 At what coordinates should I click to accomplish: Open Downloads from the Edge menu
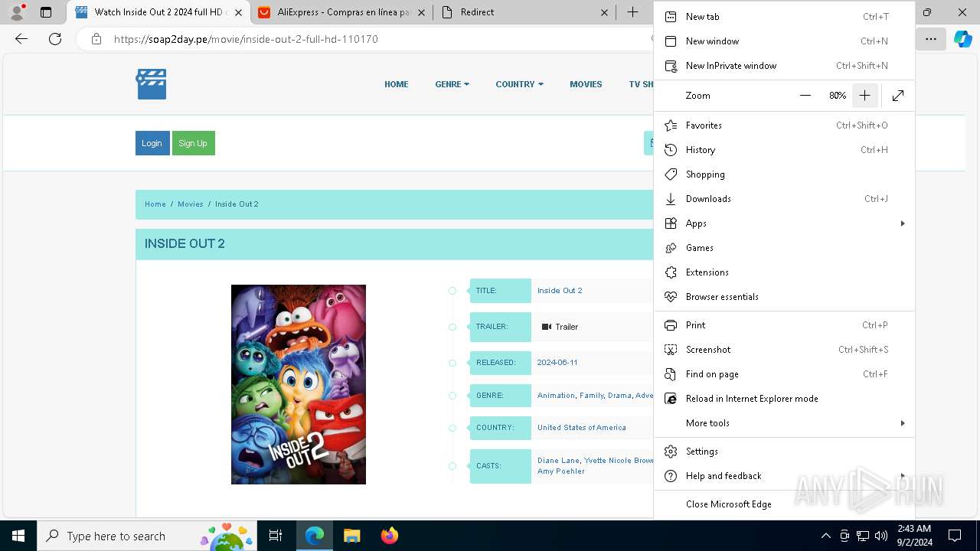[784, 199]
